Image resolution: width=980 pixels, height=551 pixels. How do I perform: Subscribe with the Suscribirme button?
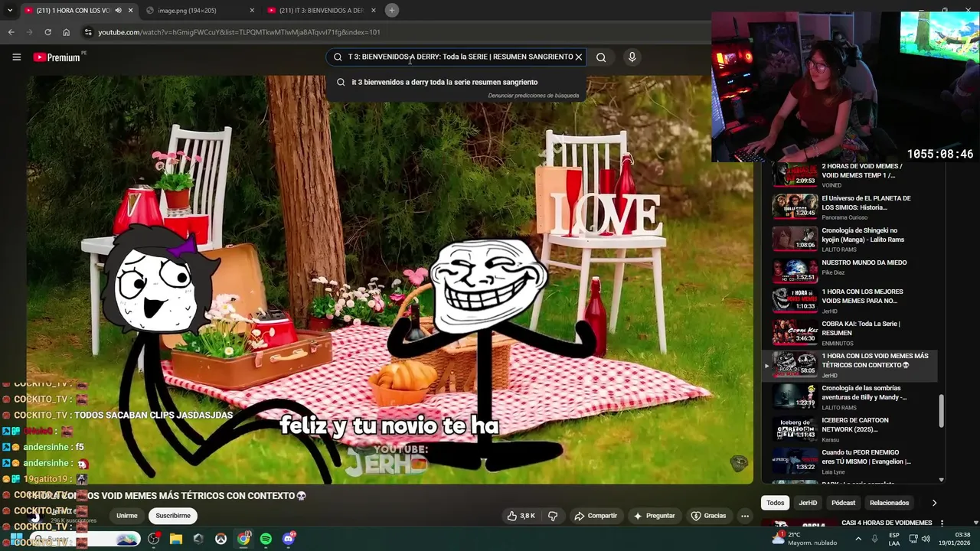(x=173, y=516)
